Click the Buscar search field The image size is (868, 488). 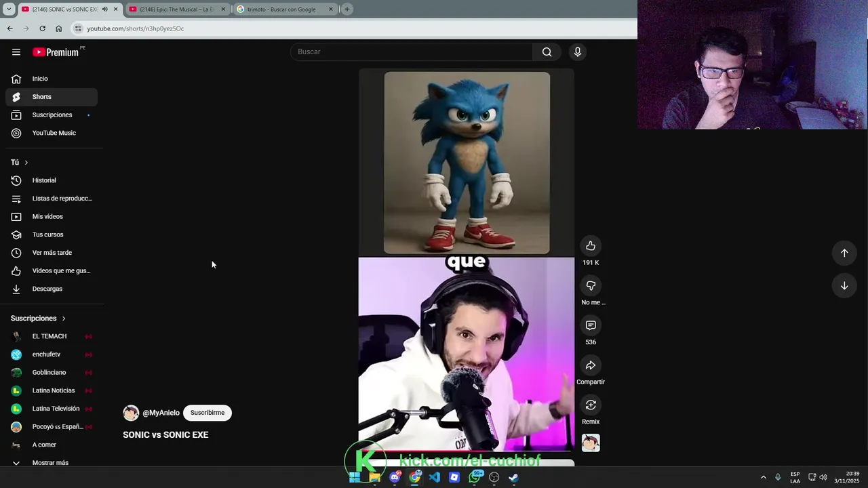coord(412,52)
